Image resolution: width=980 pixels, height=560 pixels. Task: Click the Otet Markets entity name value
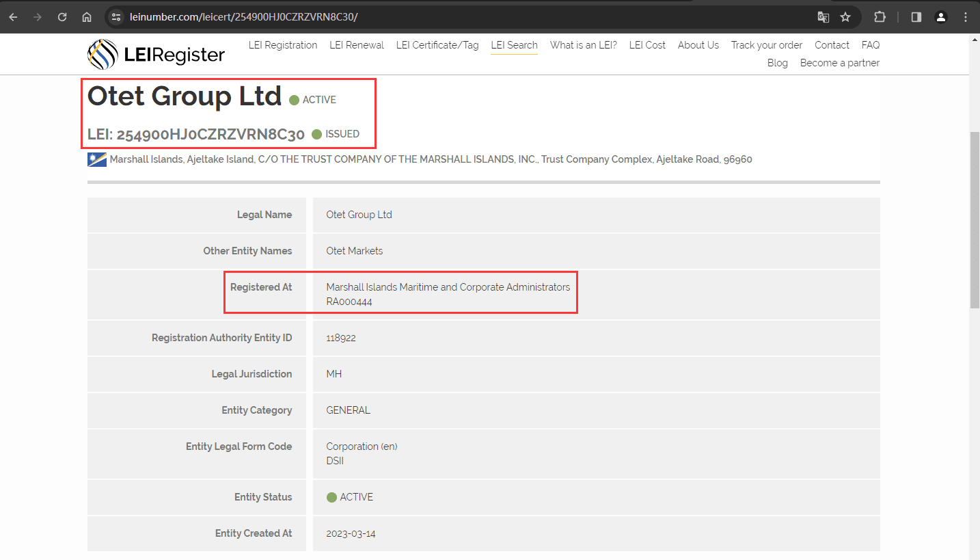(354, 251)
